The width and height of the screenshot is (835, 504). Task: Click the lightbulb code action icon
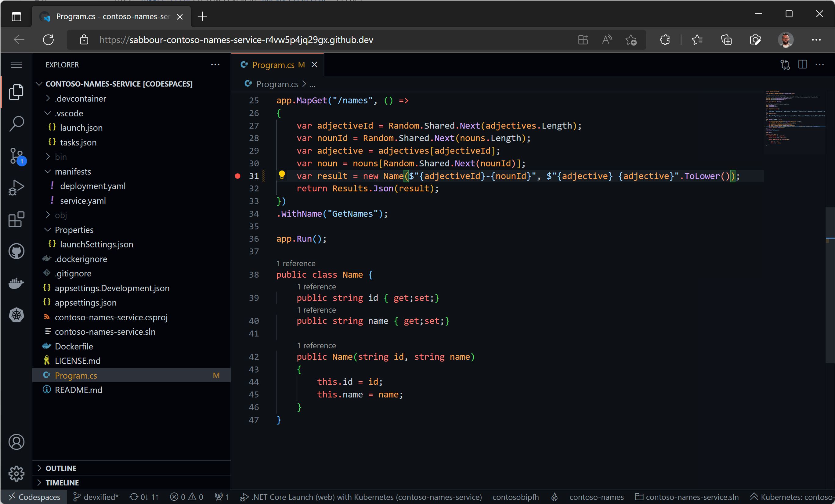[282, 175]
